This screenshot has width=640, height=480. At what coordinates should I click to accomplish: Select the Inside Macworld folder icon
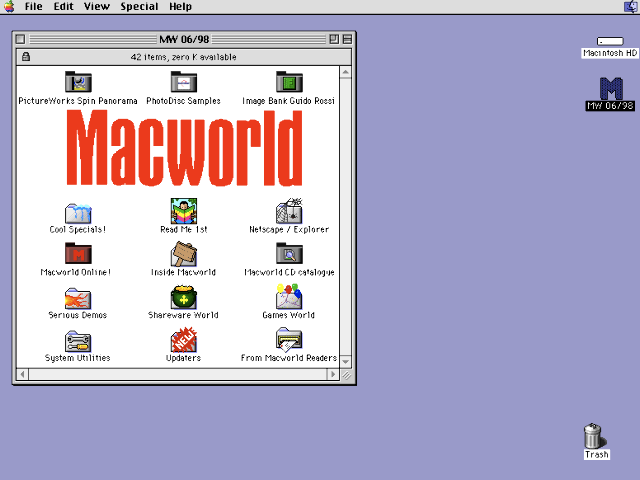184,253
